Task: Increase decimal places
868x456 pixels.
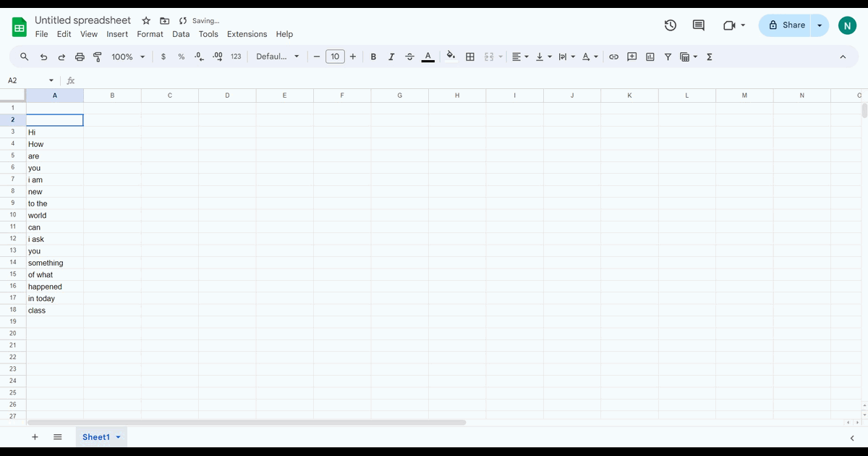Action: [218, 56]
